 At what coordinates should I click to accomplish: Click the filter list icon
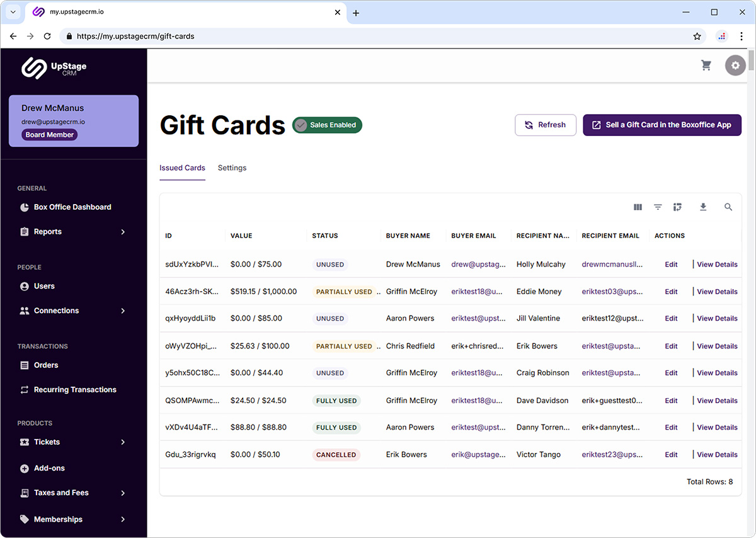click(658, 207)
